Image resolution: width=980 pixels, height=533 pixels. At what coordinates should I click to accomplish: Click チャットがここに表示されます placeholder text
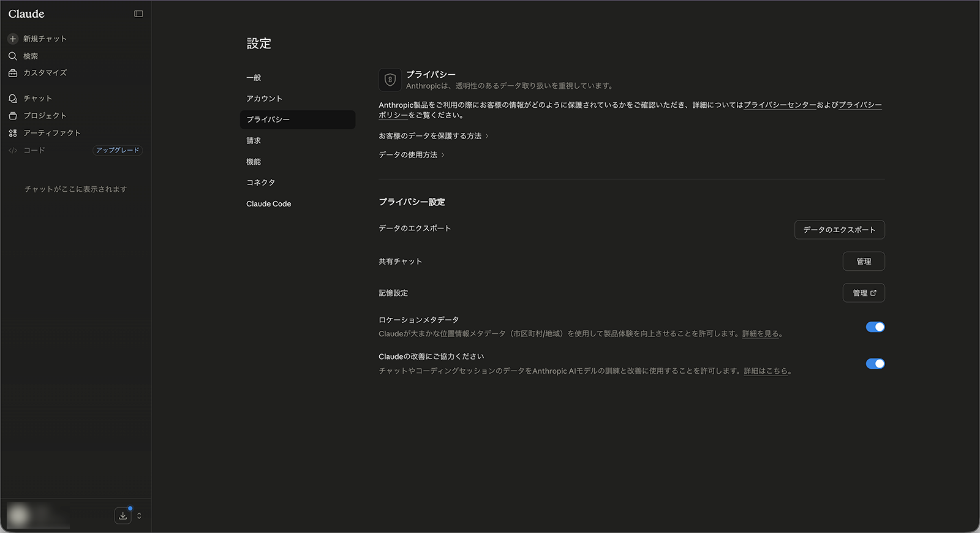[x=76, y=189]
